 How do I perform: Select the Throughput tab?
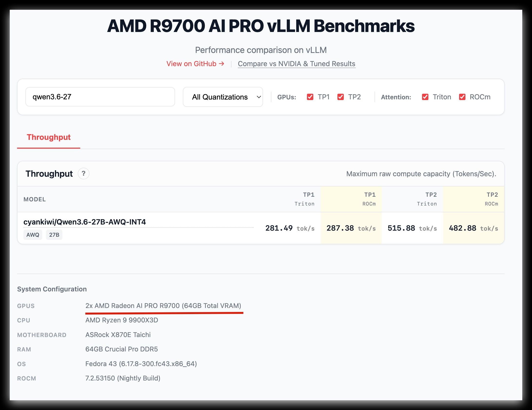[49, 137]
